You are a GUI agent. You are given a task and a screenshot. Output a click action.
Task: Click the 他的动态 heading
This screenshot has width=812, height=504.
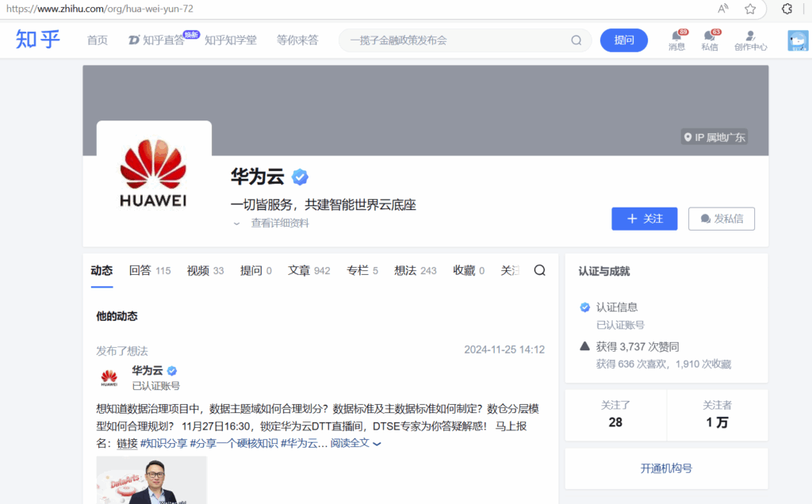click(x=117, y=316)
